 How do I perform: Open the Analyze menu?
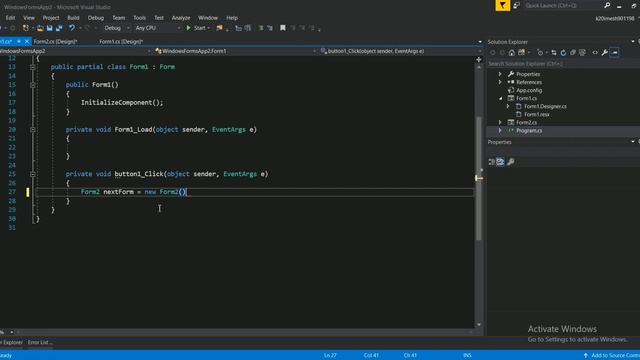pyautogui.click(x=181, y=18)
